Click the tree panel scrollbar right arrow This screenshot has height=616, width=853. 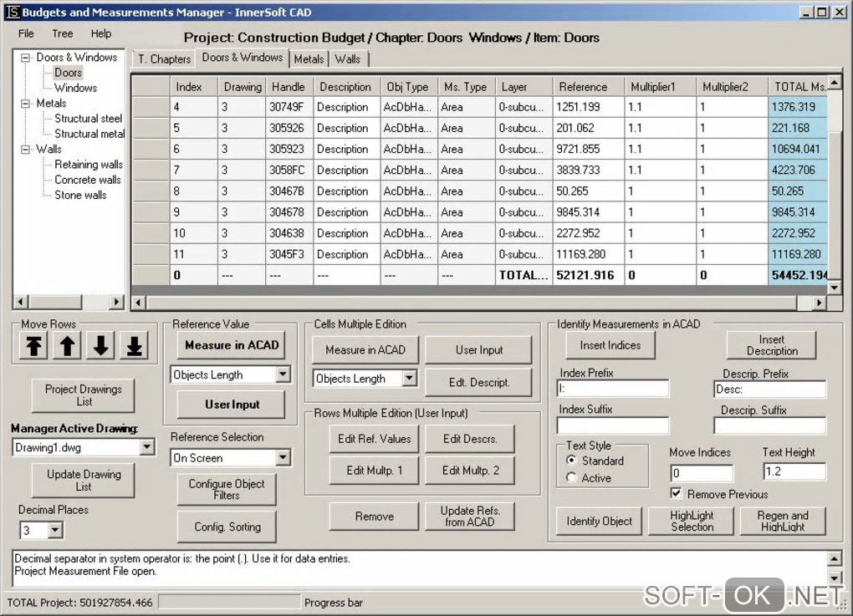tap(116, 301)
